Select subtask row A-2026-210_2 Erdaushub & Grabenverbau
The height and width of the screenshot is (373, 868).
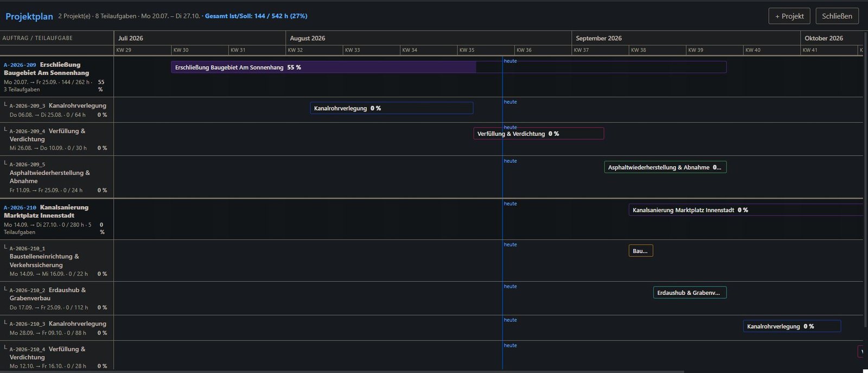(x=57, y=298)
